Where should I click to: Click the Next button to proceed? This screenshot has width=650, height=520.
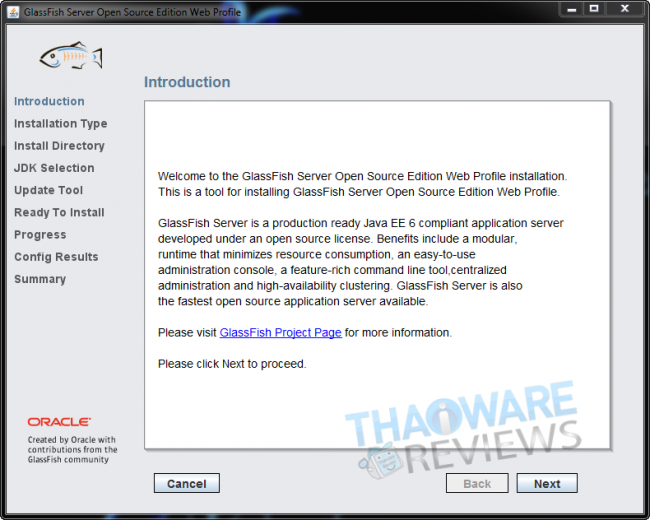click(547, 483)
